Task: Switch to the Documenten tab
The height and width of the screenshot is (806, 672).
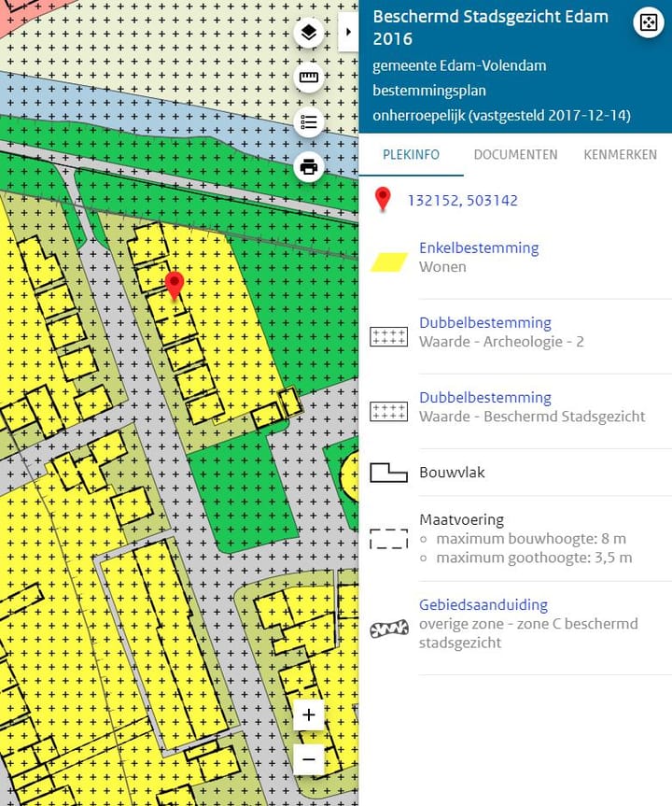Action: [515, 155]
